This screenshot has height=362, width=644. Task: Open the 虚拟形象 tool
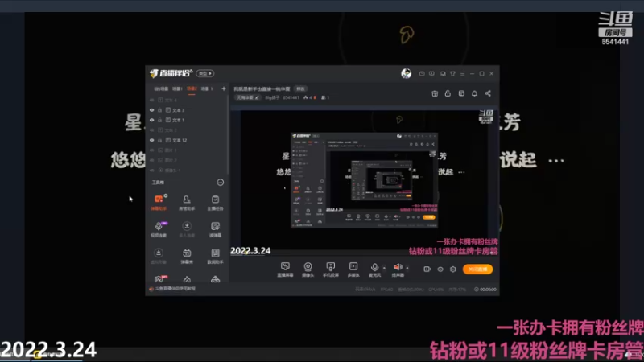click(x=159, y=256)
